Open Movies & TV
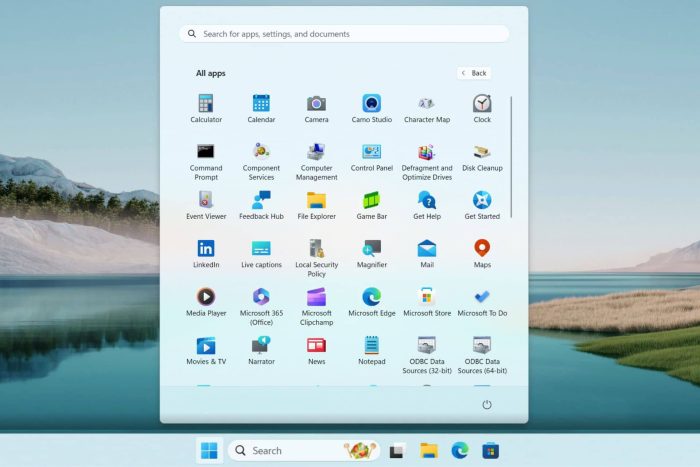 [206, 351]
